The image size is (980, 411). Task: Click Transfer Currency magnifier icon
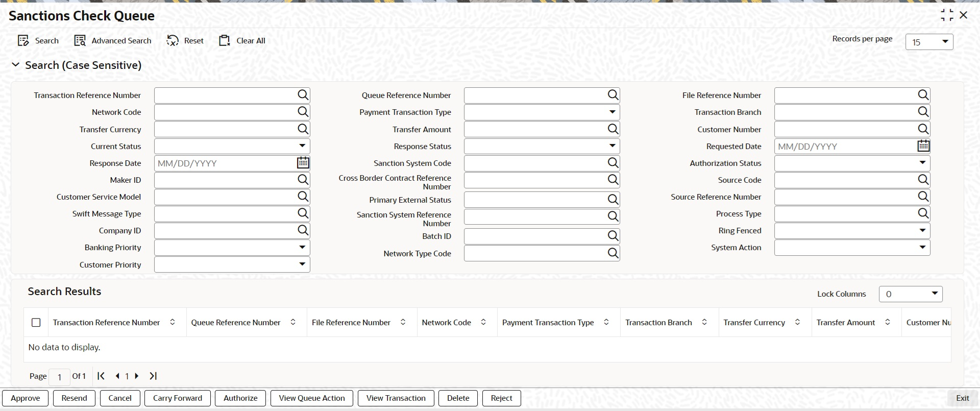tap(303, 129)
